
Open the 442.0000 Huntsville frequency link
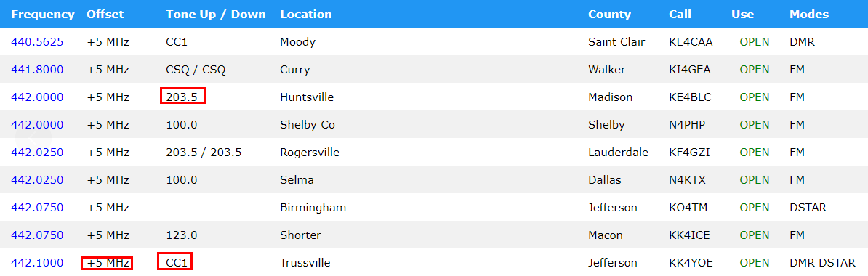pos(37,97)
